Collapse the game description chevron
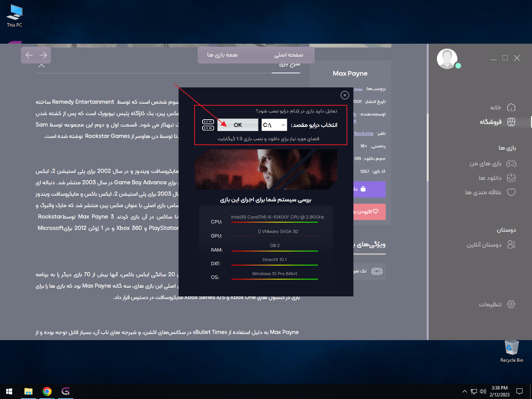The height and width of the screenshot is (399, 532). [41, 66]
